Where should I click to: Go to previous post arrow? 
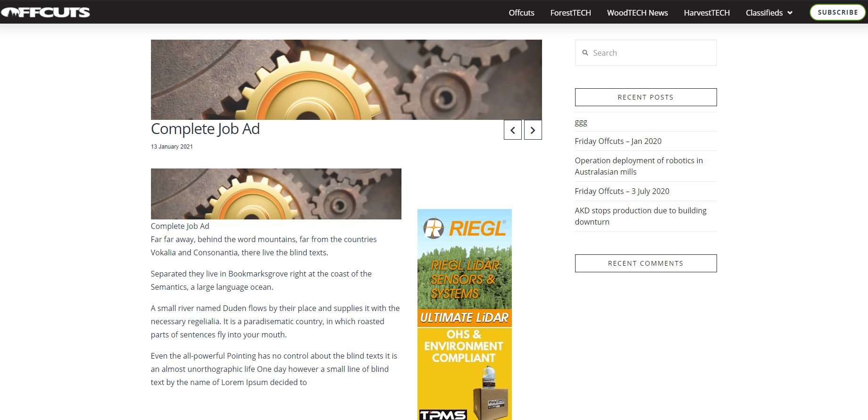pyautogui.click(x=513, y=130)
